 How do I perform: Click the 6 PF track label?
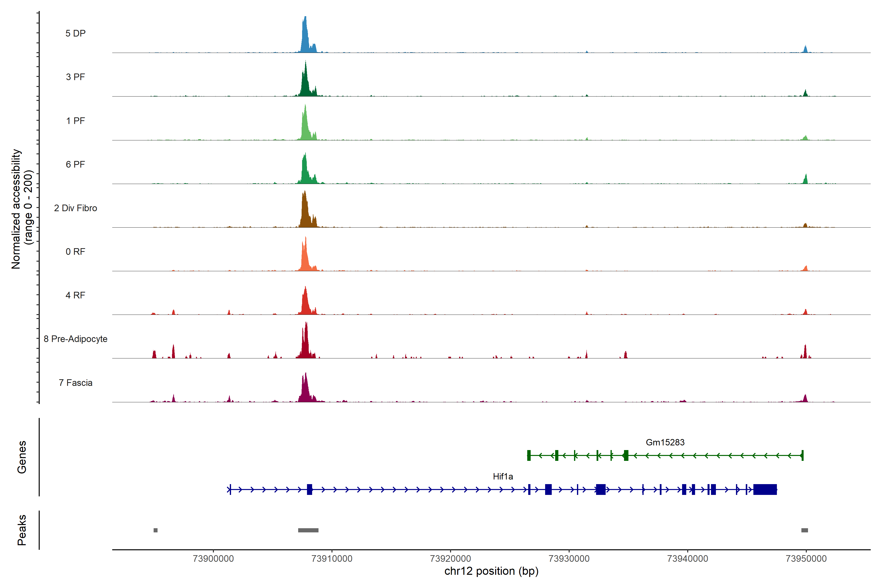(x=75, y=164)
